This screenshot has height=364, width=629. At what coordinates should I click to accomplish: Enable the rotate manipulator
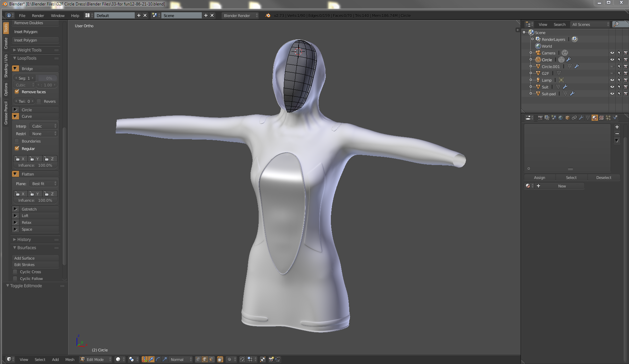[158, 359]
